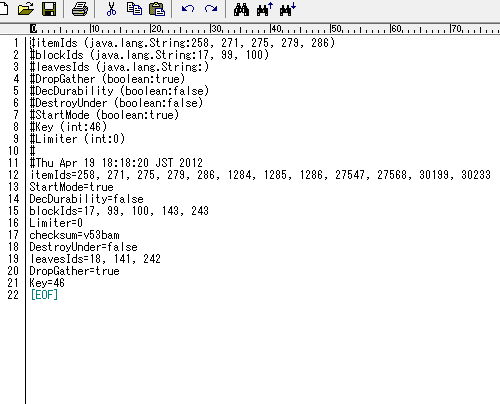The height and width of the screenshot is (404, 500).
Task: Click line number 1 in gutter
Action: 16,43
